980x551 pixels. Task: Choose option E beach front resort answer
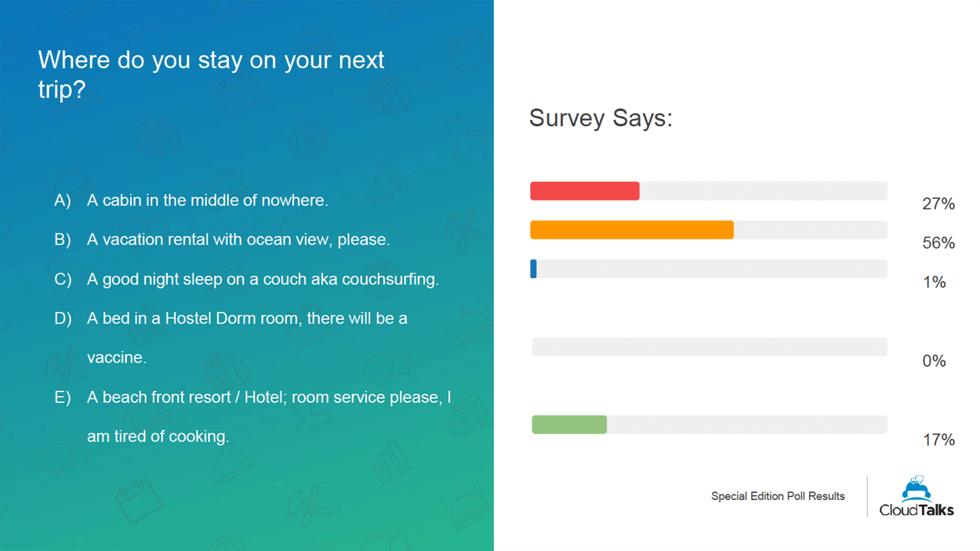point(252,416)
